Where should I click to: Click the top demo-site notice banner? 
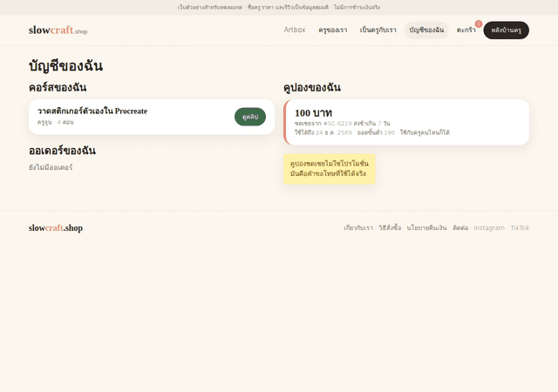[279, 8]
